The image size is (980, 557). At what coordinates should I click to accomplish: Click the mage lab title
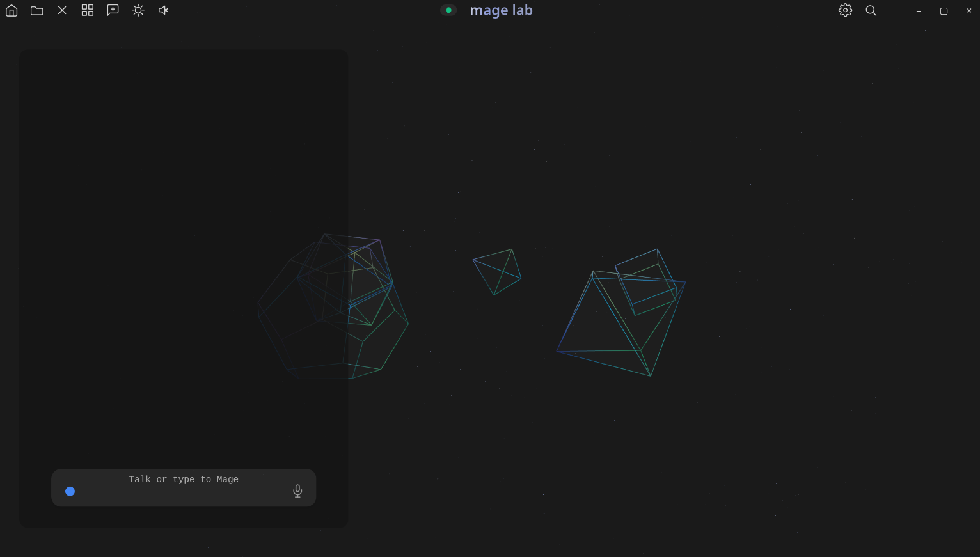501,10
